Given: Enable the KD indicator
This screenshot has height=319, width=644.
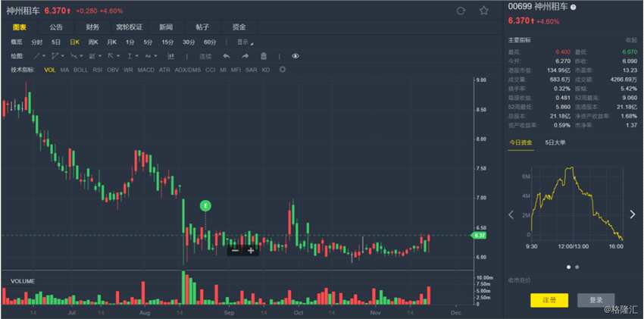Looking at the screenshot, I should pos(266,70).
